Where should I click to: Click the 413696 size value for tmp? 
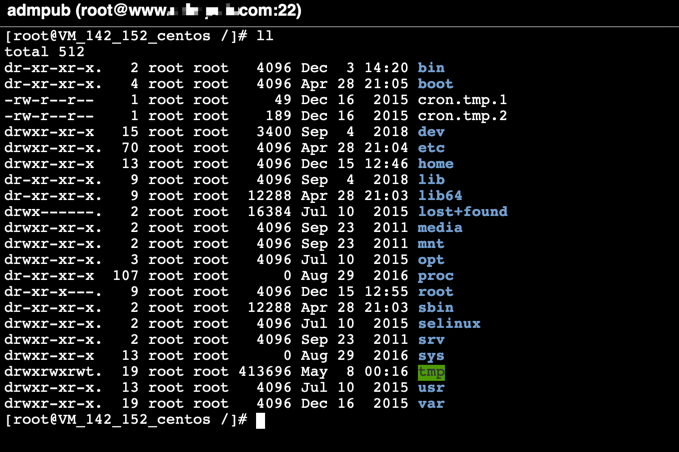pos(265,372)
